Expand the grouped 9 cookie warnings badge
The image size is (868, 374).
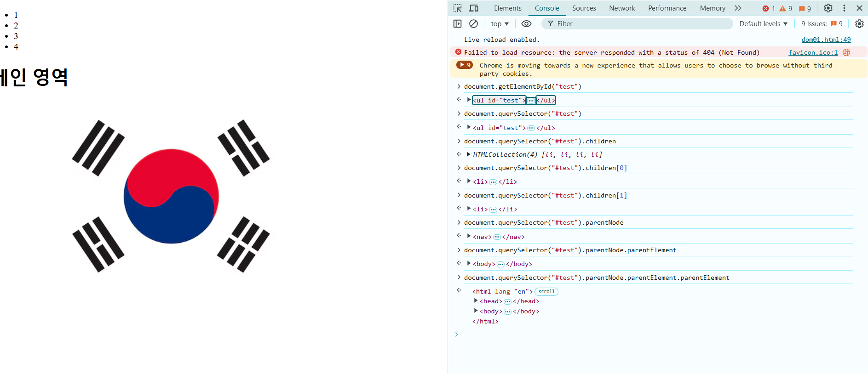pos(465,65)
